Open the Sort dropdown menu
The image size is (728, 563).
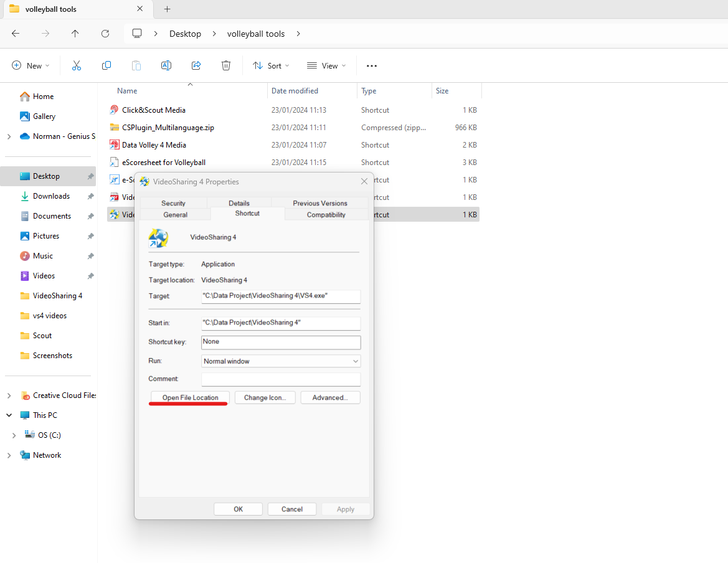(271, 66)
